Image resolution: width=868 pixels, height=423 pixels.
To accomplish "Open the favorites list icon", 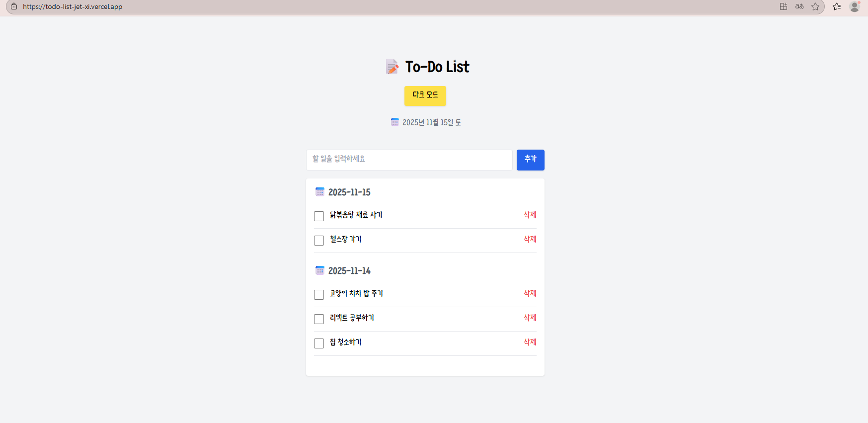I will 837,6.
